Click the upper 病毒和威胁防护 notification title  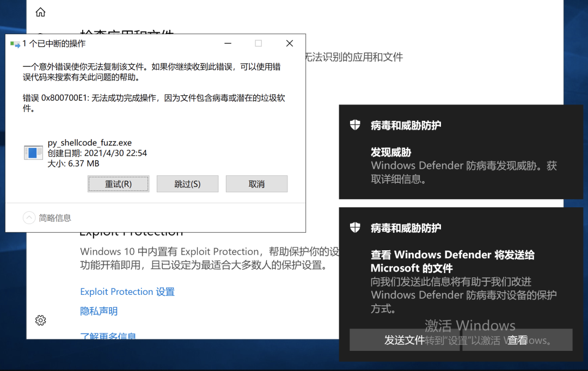pos(406,125)
